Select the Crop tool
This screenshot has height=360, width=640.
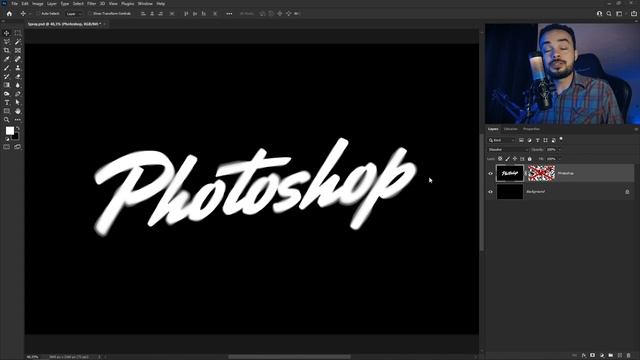7,50
